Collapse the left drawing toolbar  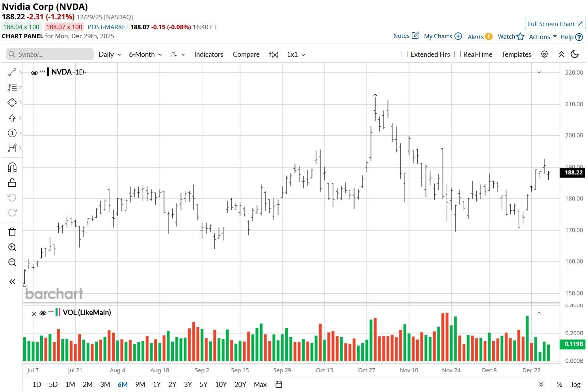pyautogui.click(x=12, y=282)
